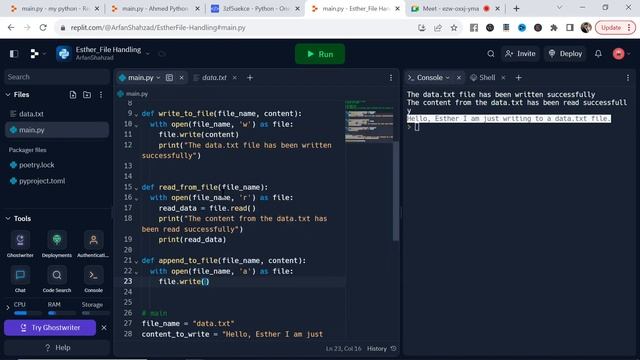This screenshot has width=640, height=360.
Task: Open the History view in status bar
Action: (381, 349)
